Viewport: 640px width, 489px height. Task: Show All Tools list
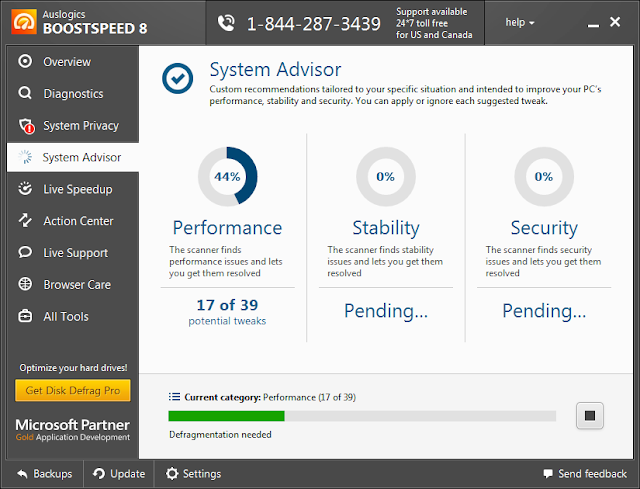click(x=73, y=316)
